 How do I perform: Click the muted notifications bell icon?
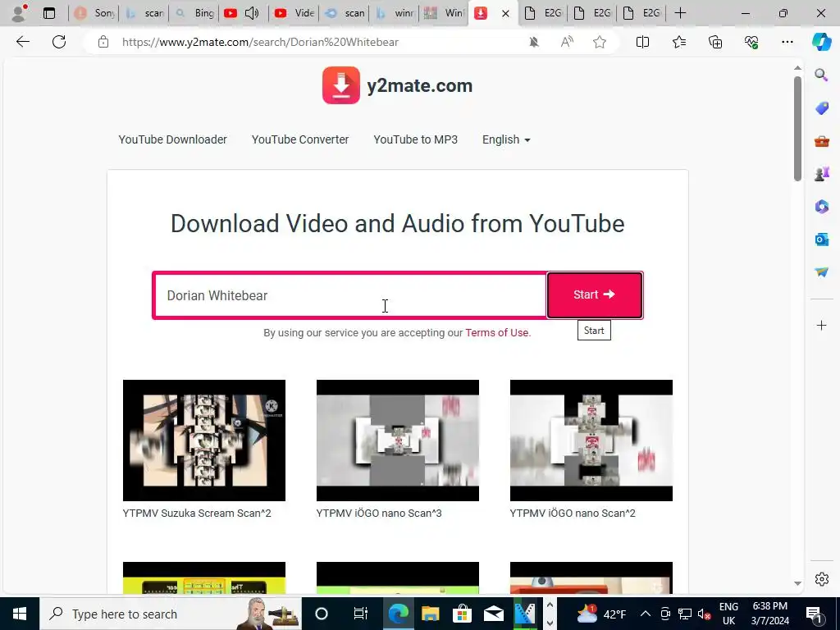[533, 42]
